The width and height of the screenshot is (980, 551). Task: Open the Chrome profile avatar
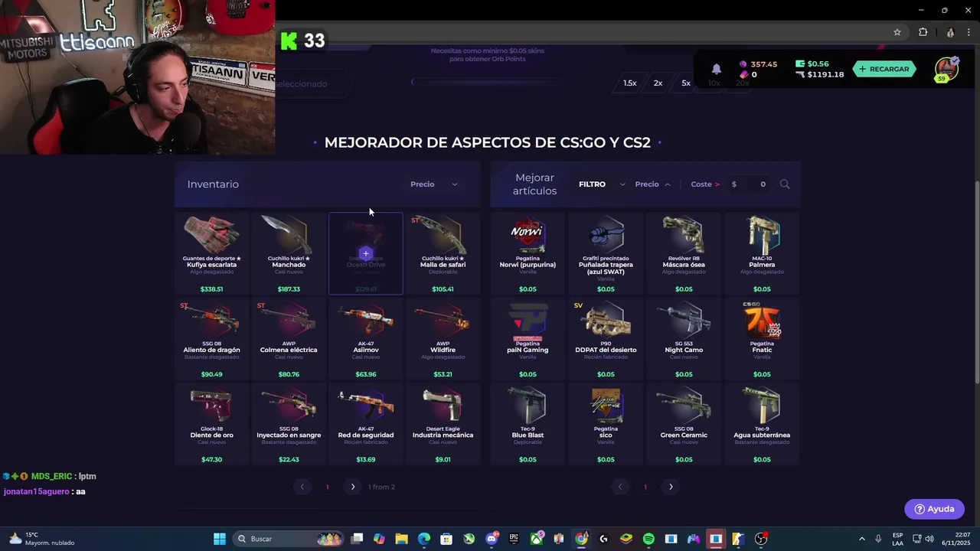tap(949, 32)
